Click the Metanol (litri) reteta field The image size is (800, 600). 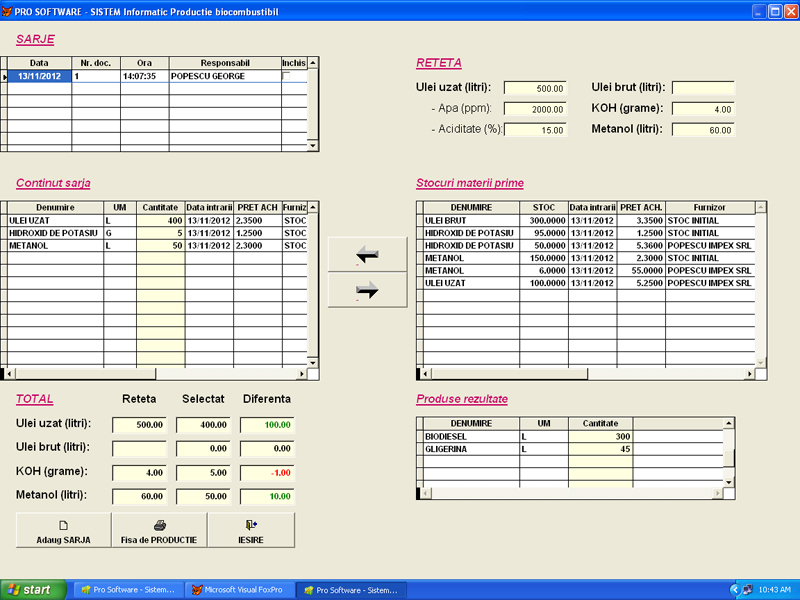click(703, 130)
